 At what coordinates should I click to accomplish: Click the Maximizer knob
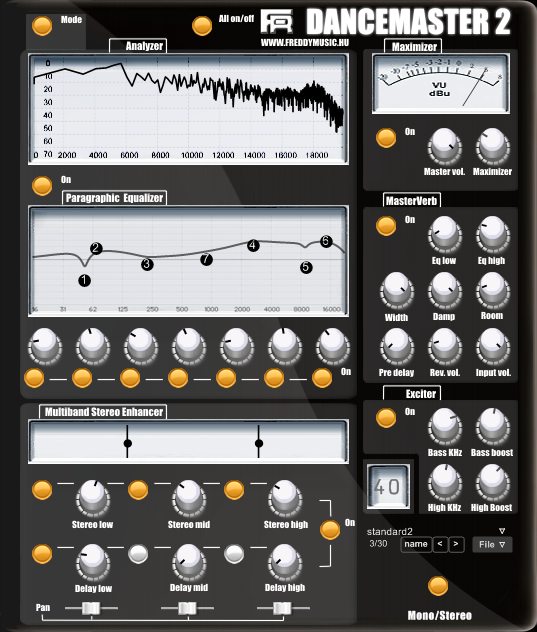point(492,147)
